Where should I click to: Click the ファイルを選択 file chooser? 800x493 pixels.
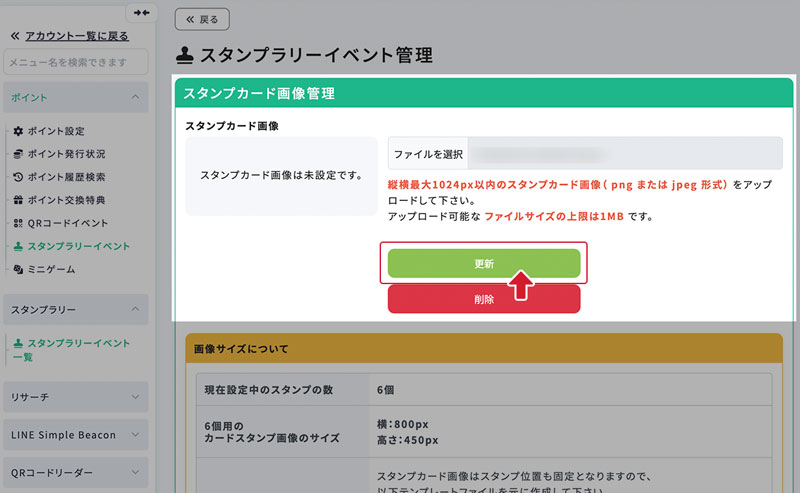pos(428,154)
